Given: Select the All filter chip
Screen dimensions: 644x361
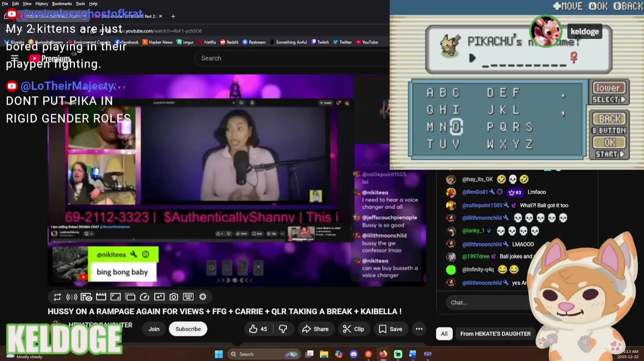Looking at the screenshot, I should point(444,333).
